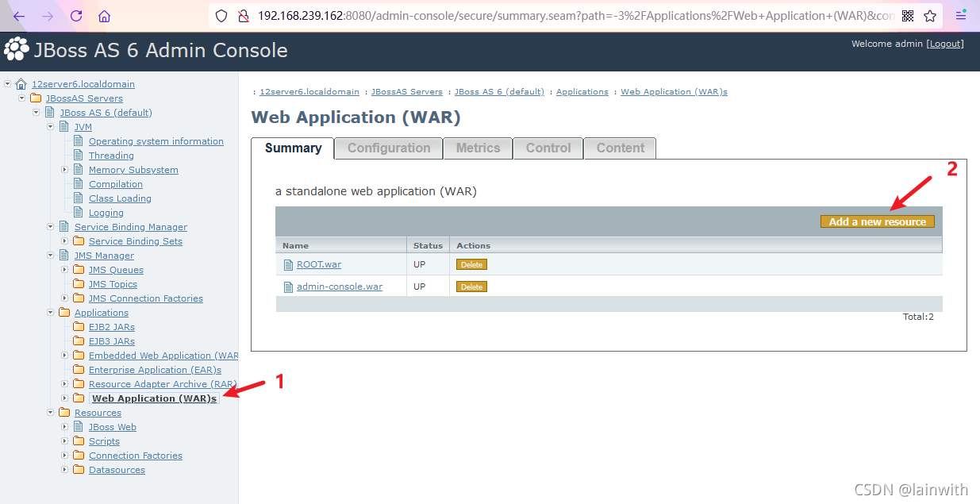The height and width of the screenshot is (504, 980).
Task: Click the folder icon beside Applications
Action: (x=64, y=313)
